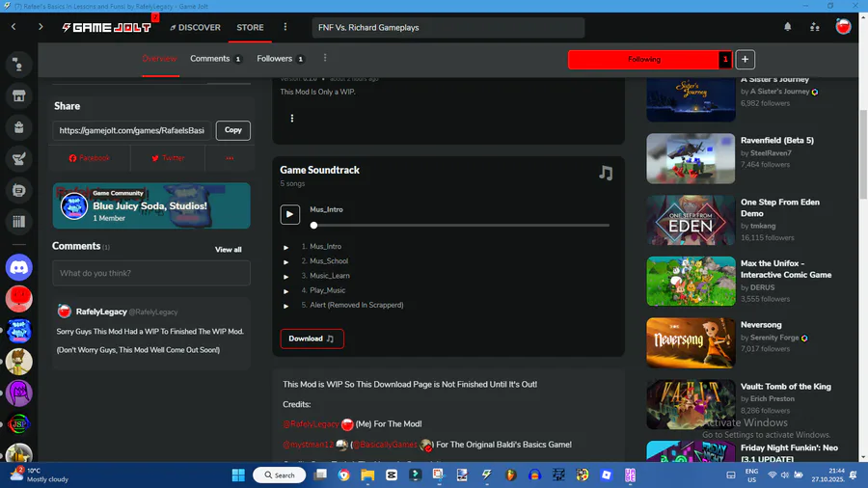Open Vault: Tomb of the King title
Viewport: 868px width, 488px height.
[x=785, y=386]
